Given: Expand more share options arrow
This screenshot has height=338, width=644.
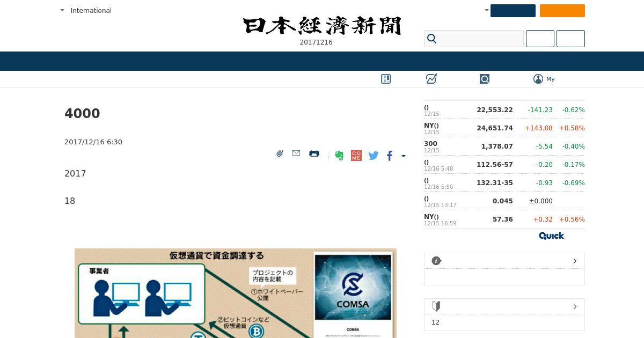Looking at the screenshot, I should [404, 156].
